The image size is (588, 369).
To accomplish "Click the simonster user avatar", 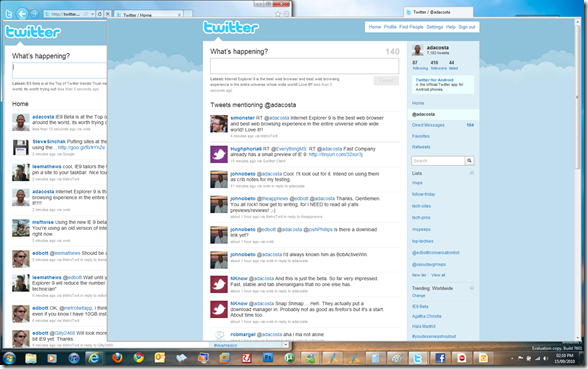I will click(x=219, y=124).
